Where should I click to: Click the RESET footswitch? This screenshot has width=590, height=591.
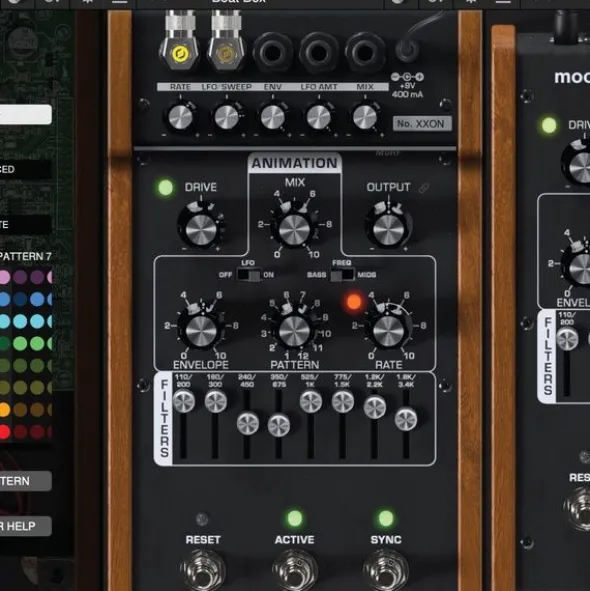203,570
